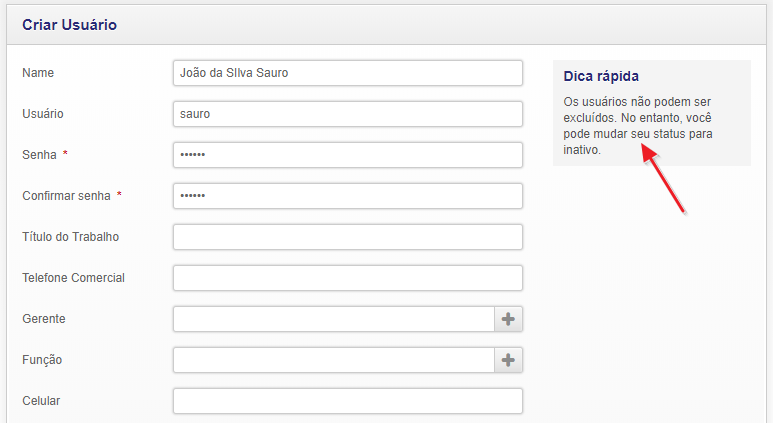Click the Confirmar senha label
The width and height of the screenshot is (773, 423).
[x=66, y=196]
